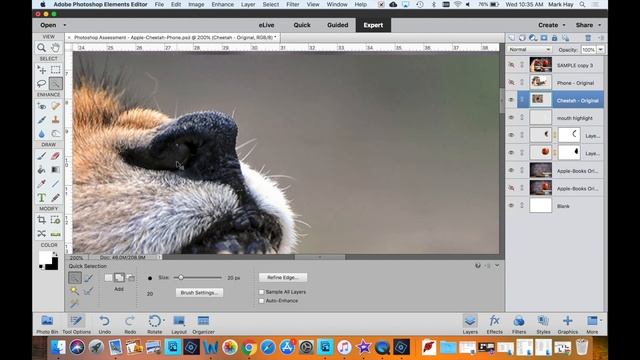Choose Magic Wand in tool options
The height and width of the screenshot is (360, 640).
[x=75, y=291]
